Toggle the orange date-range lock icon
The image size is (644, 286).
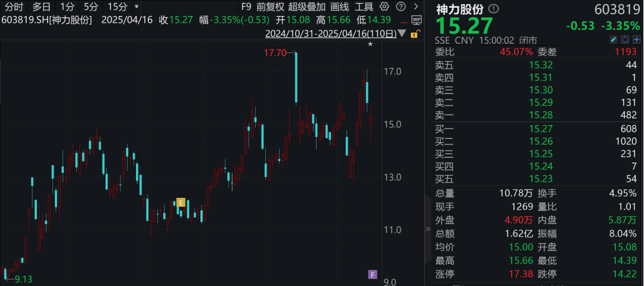point(414,33)
